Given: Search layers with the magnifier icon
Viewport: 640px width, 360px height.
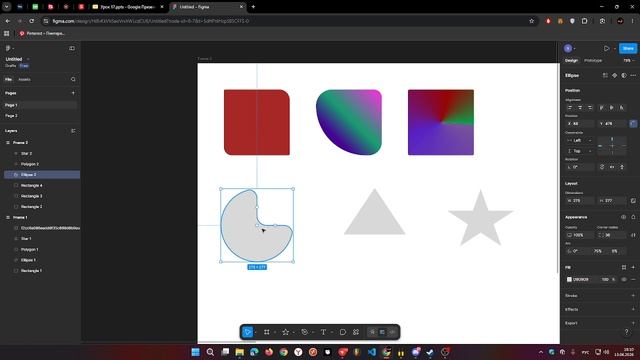Looking at the screenshot, I should coord(73,80).
